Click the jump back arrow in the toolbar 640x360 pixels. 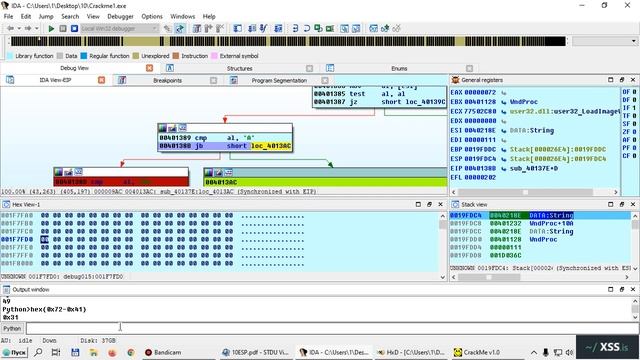10,28
